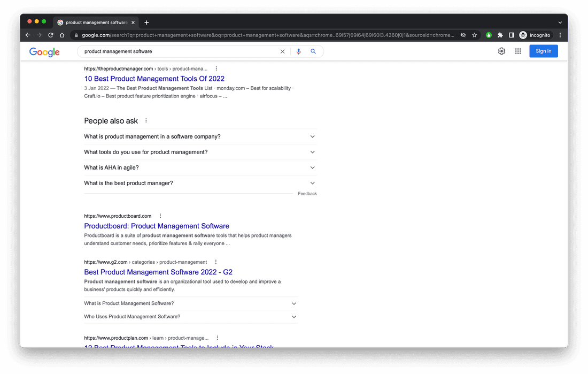
Task: Bookmark this page with the star icon
Action: click(474, 35)
